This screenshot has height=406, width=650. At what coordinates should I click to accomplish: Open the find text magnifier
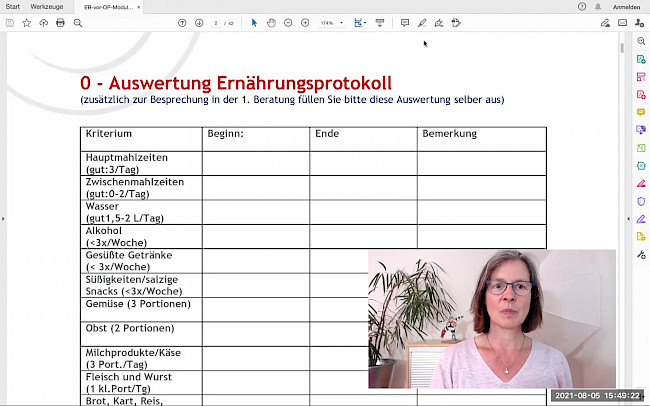pos(78,23)
